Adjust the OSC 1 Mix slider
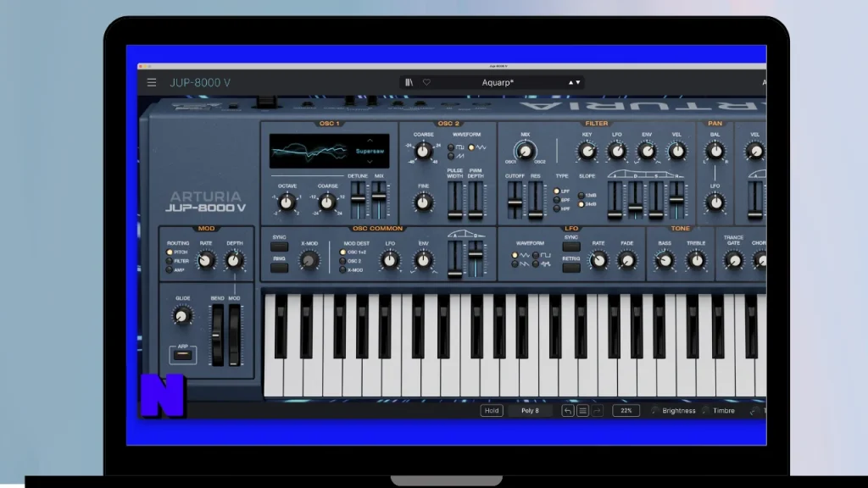This screenshot has width=868, height=488. pyautogui.click(x=379, y=199)
